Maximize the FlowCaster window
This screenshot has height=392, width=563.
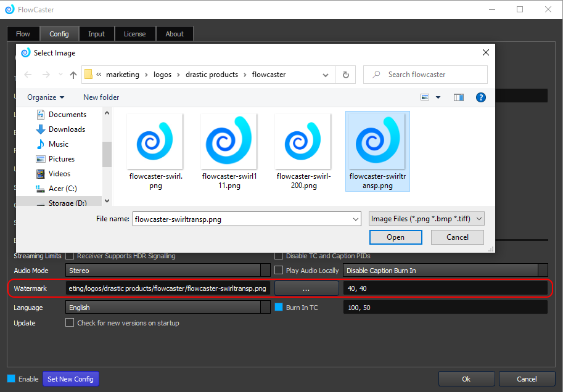coord(520,9)
